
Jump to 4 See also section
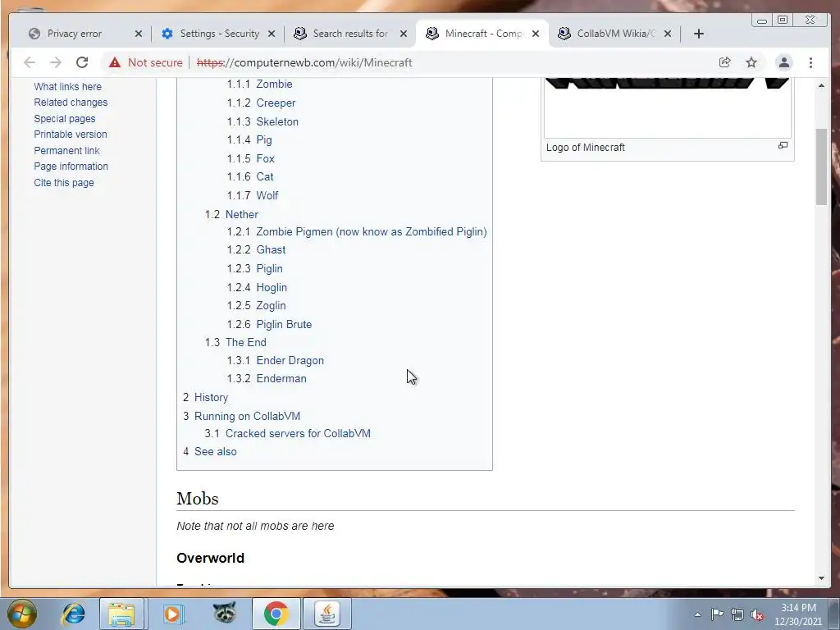210,452
